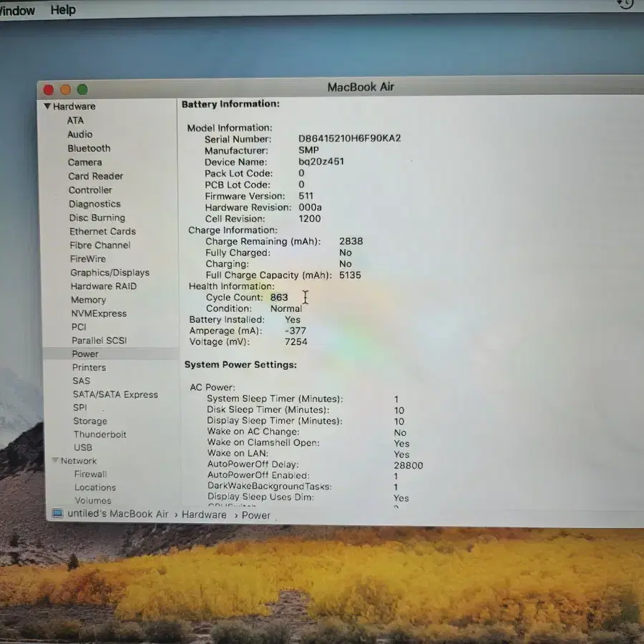The image size is (644, 644).
Task: Click the computer icon in path bar
Action: click(57, 513)
